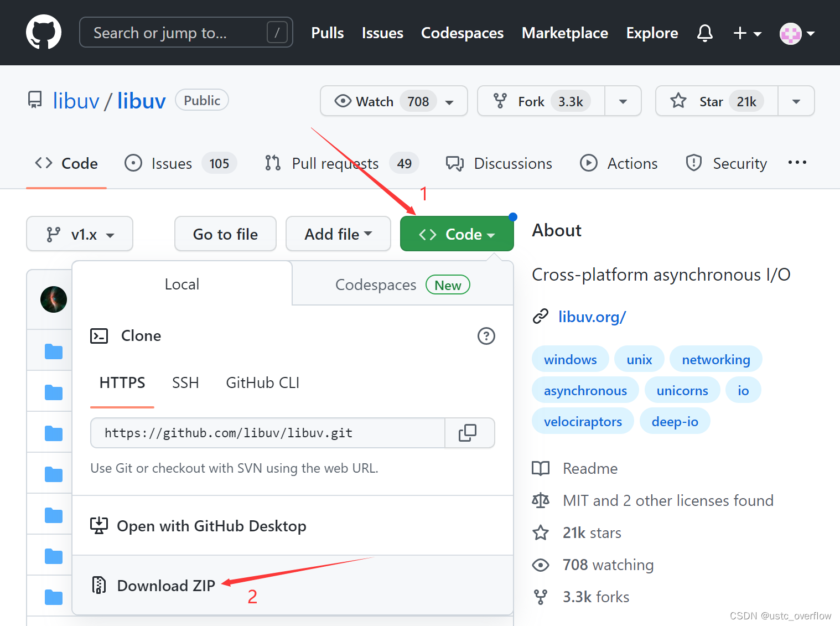Open the networking topic tag

tap(715, 359)
